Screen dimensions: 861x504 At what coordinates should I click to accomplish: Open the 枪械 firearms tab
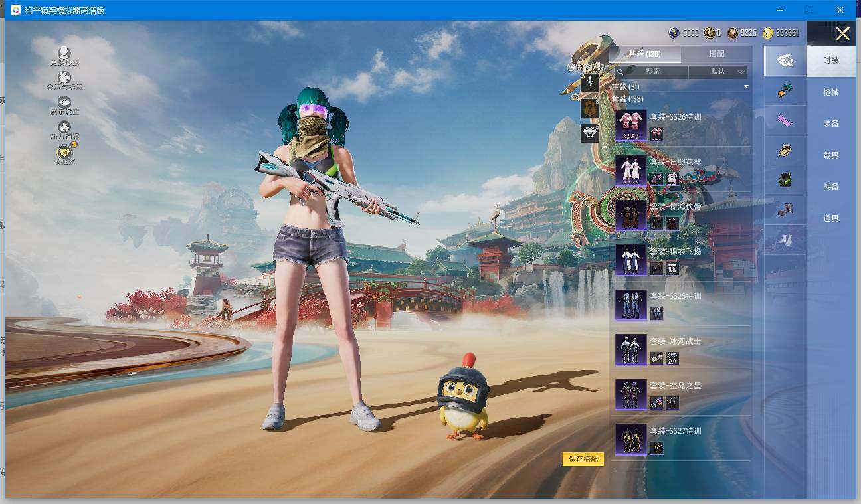pos(831,92)
